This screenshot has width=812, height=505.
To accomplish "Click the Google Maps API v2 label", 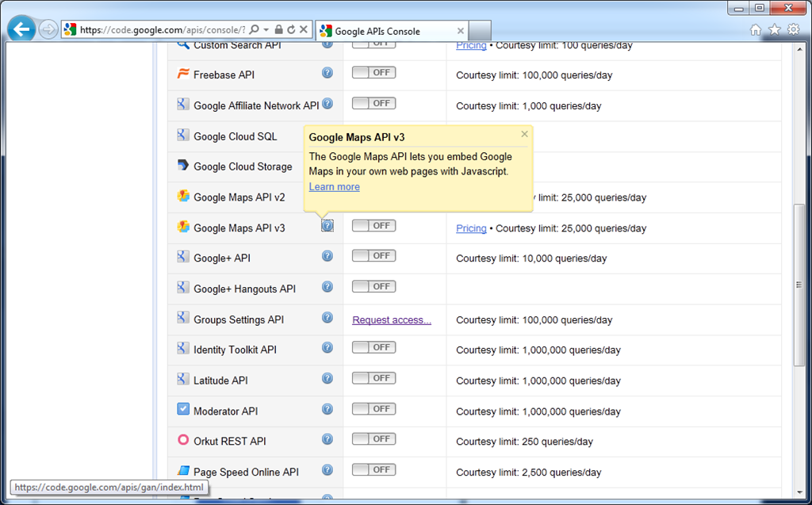I will [x=239, y=197].
